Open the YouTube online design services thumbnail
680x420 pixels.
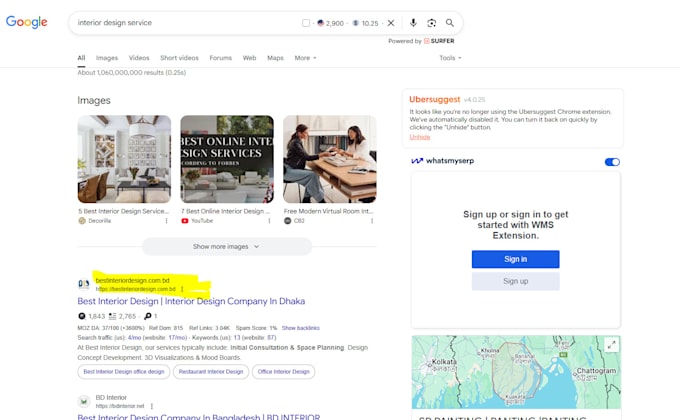click(x=227, y=159)
